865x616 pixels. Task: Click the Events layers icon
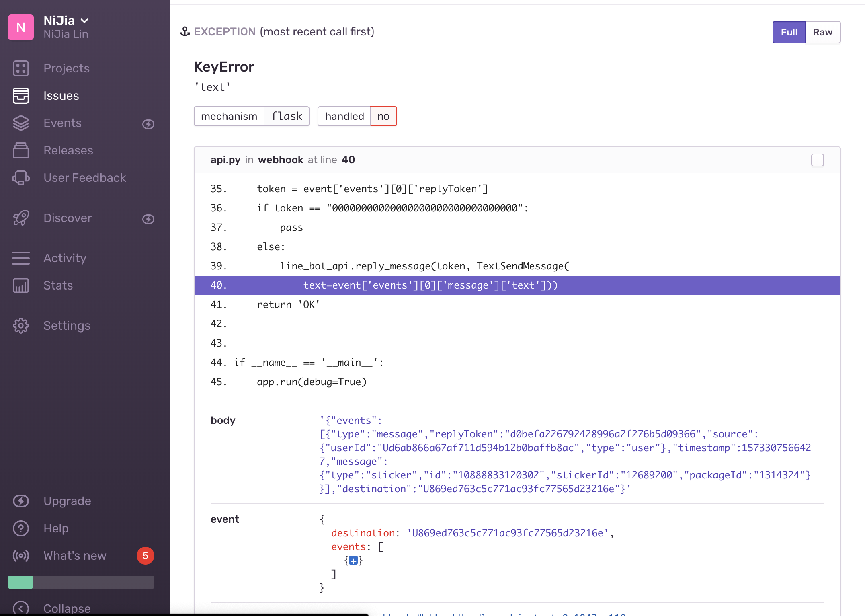(20, 123)
